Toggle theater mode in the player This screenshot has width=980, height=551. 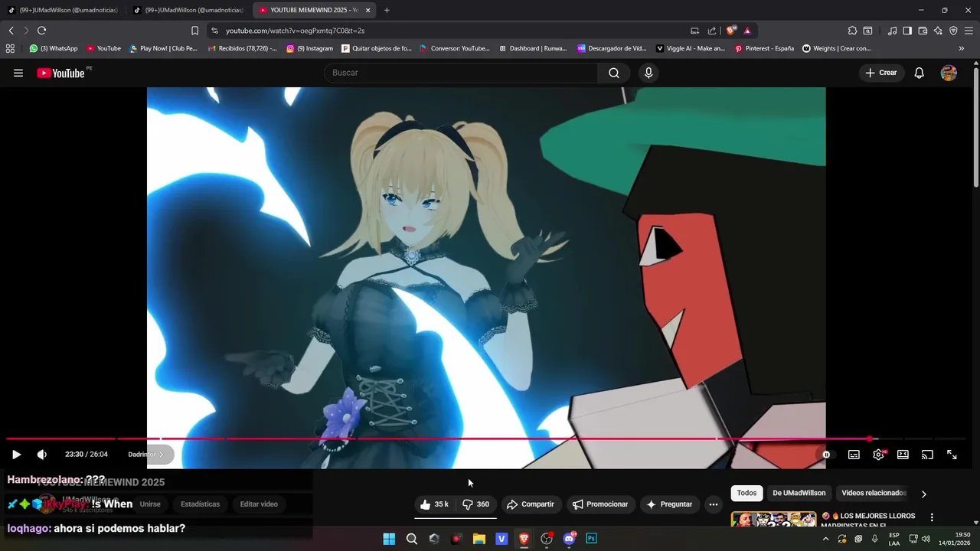(903, 455)
